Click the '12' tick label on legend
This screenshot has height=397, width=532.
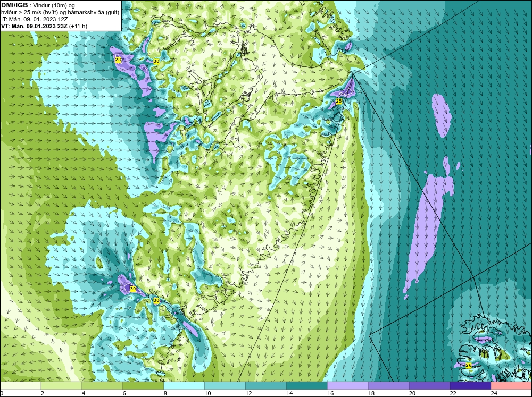(x=248, y=393)
